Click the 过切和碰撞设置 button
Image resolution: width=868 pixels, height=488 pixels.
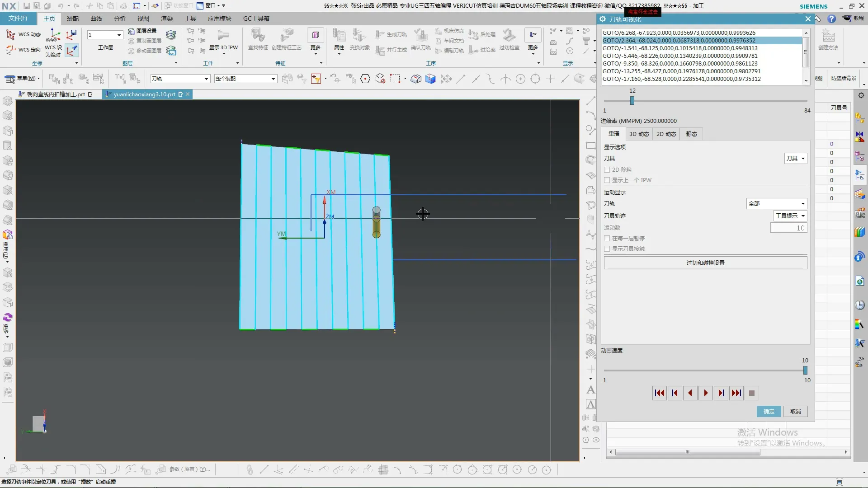pos(705,263)
